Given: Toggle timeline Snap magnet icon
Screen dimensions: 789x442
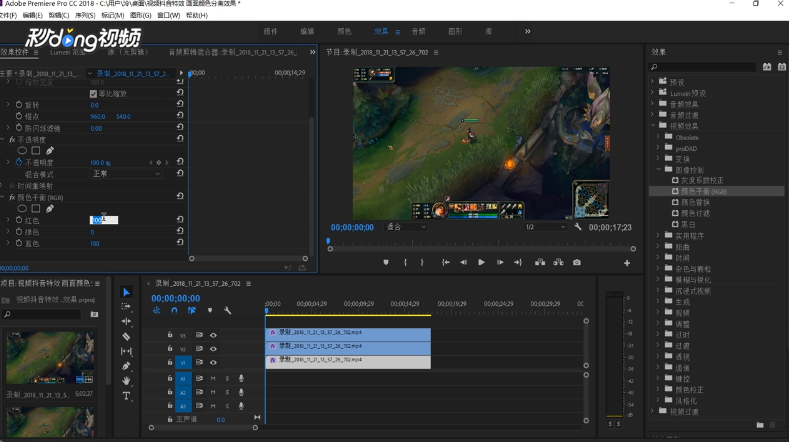Looking at the screenshot, I should (174, 311).
